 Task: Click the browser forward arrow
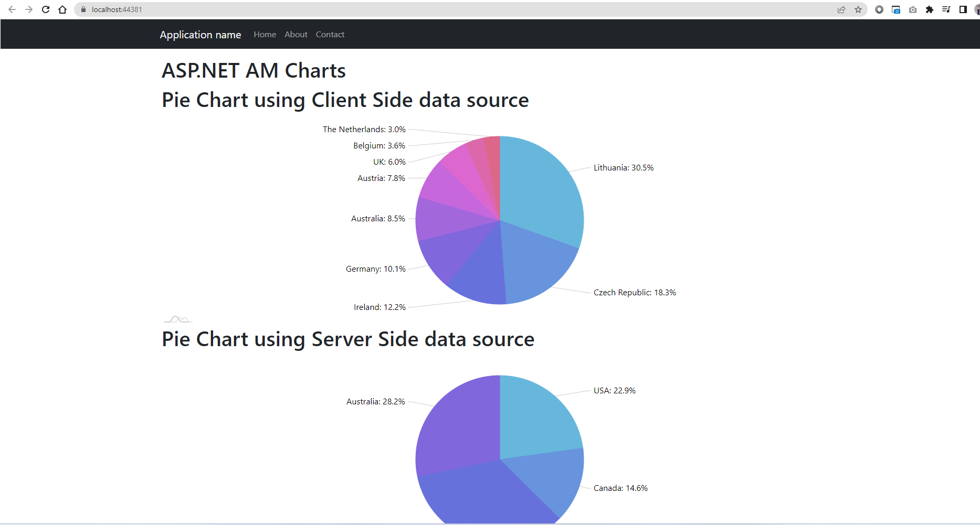29,9
